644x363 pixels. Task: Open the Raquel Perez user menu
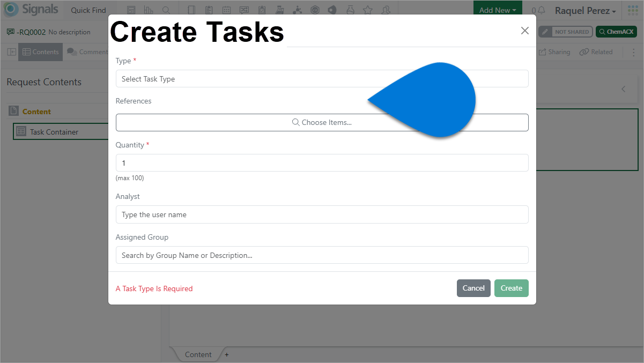click(585, 10)
